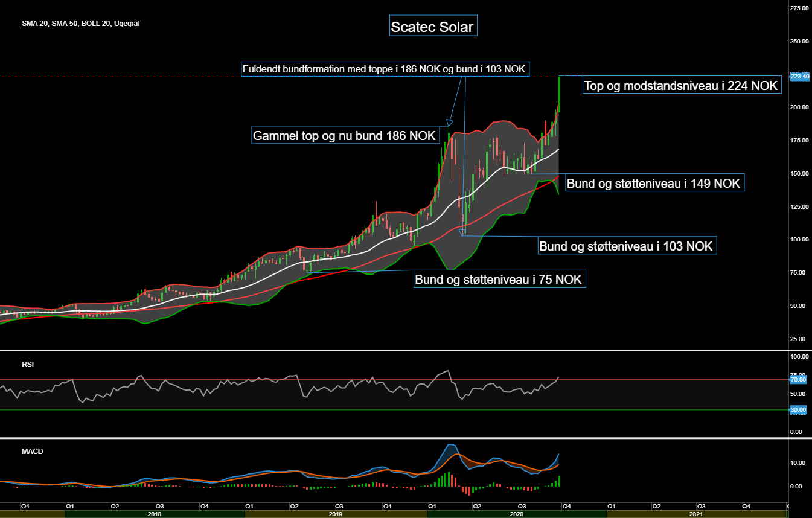Click the 2019 year label on time axis

pos(336,514)
